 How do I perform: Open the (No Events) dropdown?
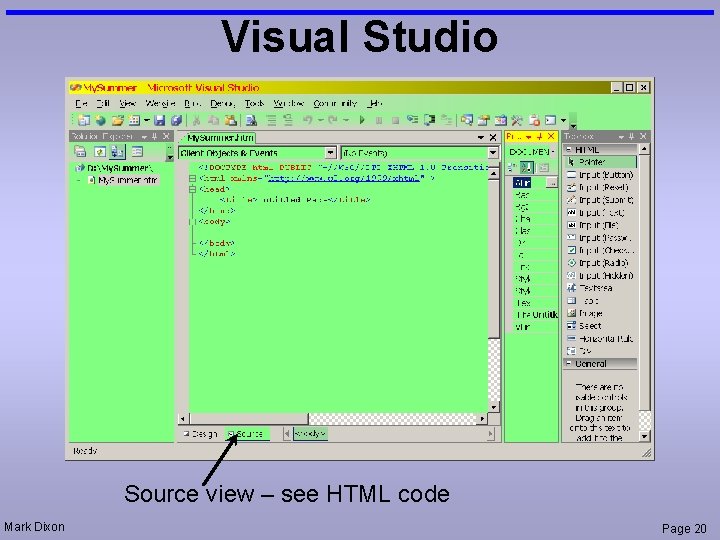click(493, 153)
